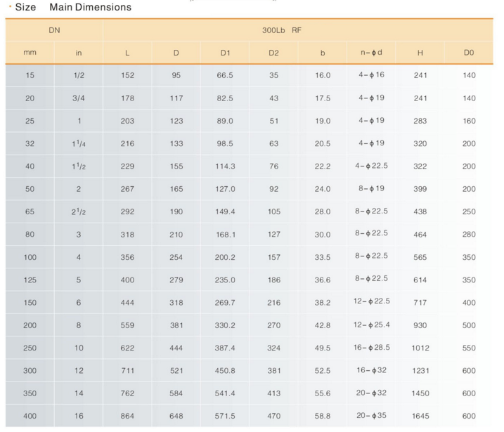Viewport: 504px width, 432px height.
Task: Click the 'D1' column header
Action: pyautogui.click(x=225, y=53)
